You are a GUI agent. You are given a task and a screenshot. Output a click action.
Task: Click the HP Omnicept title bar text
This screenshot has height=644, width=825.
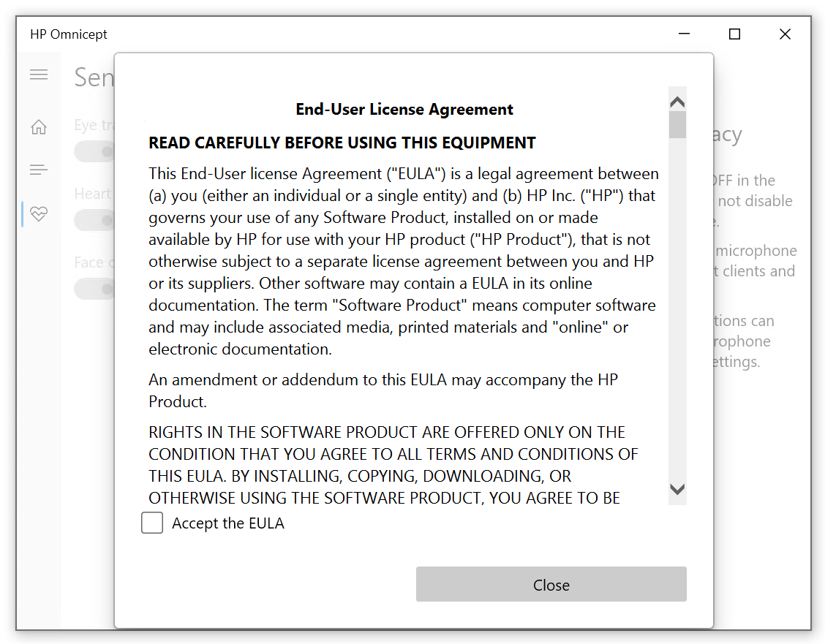tap(69, 34)
